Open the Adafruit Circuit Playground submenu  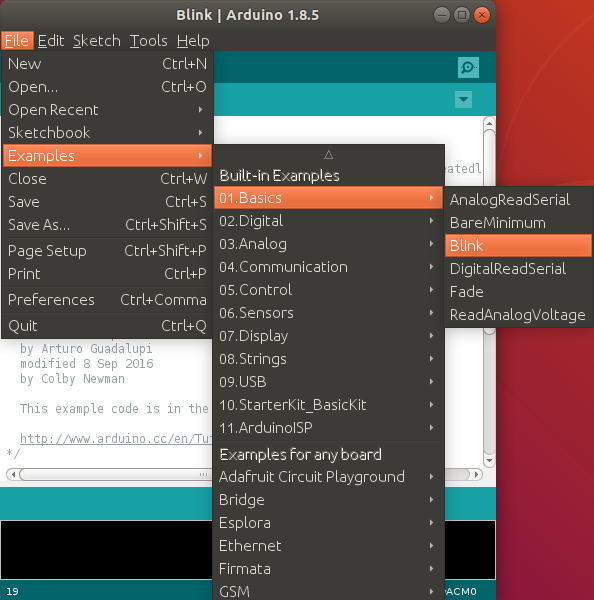coord(328,477)
